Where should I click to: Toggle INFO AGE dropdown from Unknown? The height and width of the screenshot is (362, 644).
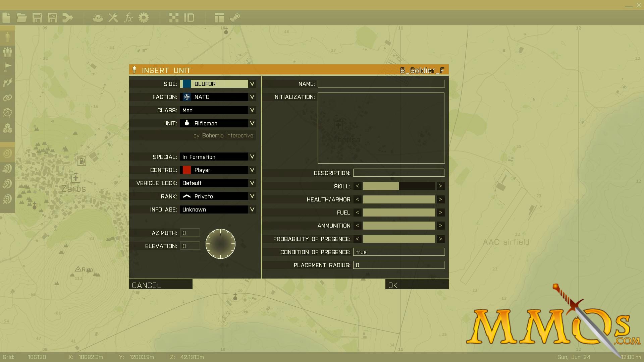click(x=253, y=209)
